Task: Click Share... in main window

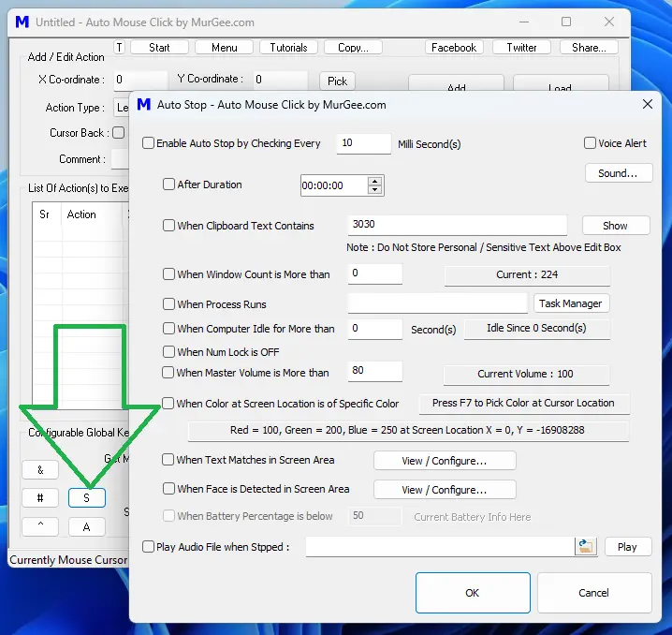Action: tap(589, 47)
